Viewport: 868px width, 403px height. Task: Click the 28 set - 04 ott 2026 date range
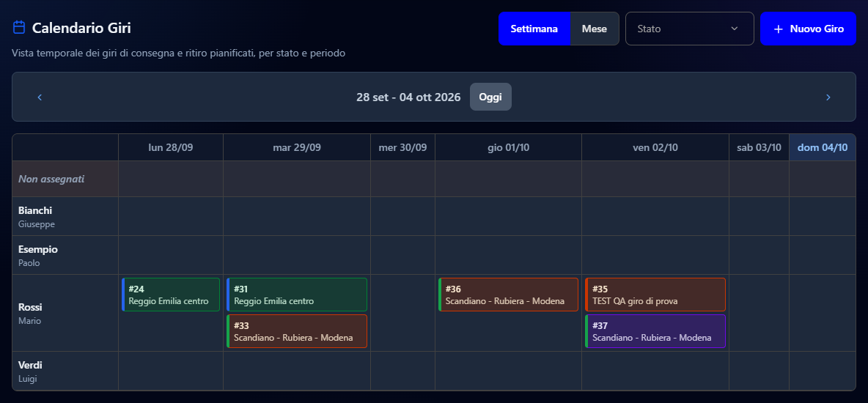click(x=408, y=97)
